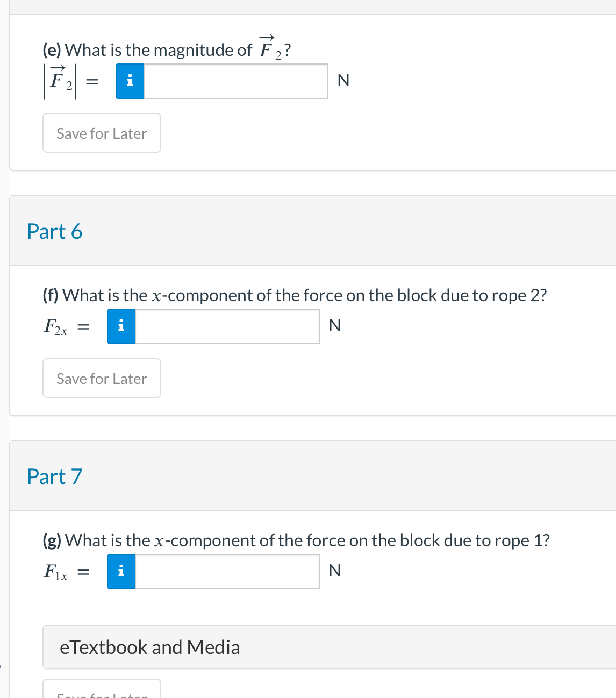Click info icon beside F2 magnitude field
Image resolution: width=616 pixels, height=698 pixels.
coord(130,81)
